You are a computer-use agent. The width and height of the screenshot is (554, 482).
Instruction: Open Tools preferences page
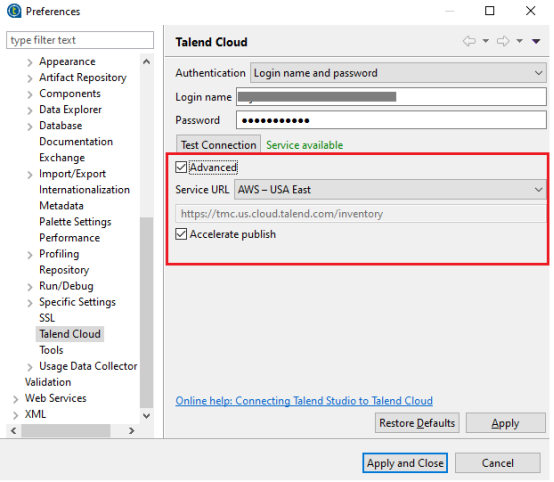click(x=51, y=350)
